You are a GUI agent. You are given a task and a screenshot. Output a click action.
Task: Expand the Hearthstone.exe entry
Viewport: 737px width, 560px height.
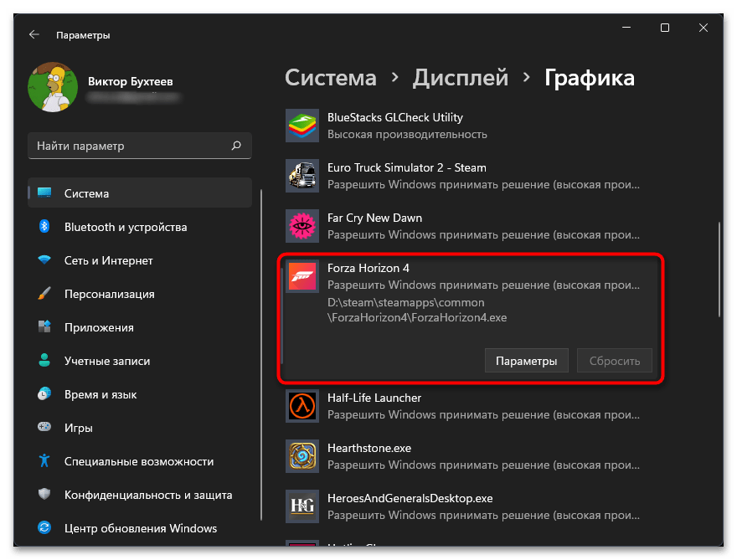(x=470, y=456)
